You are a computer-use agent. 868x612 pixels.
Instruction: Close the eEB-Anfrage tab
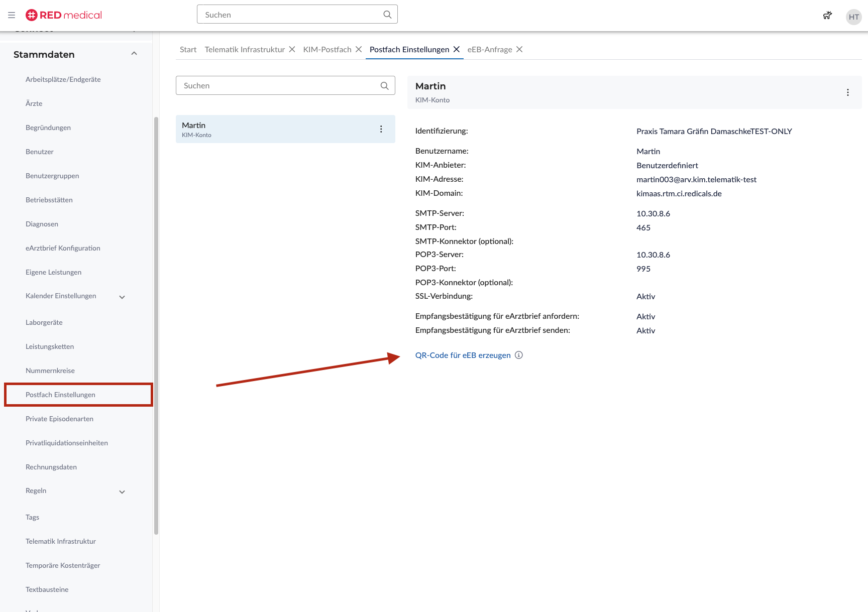519,49
